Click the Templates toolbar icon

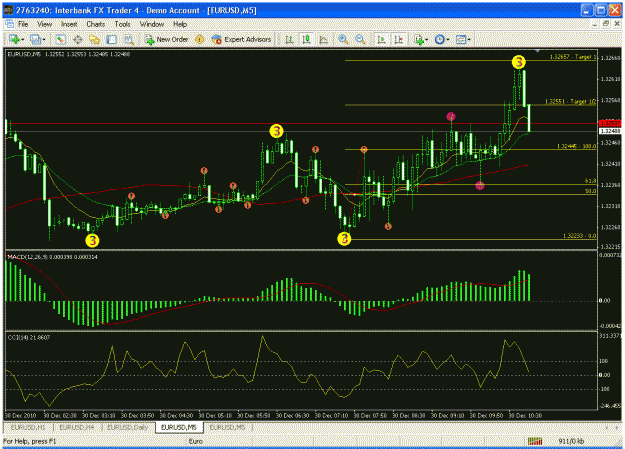click(x=460, y=39)
